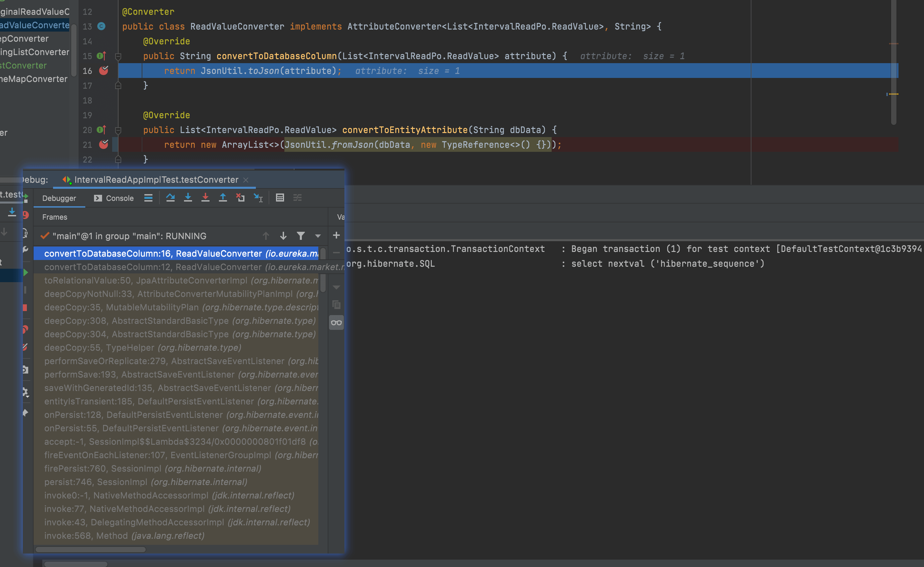Click the Step Out up-arrow icon

click(223, 198)
